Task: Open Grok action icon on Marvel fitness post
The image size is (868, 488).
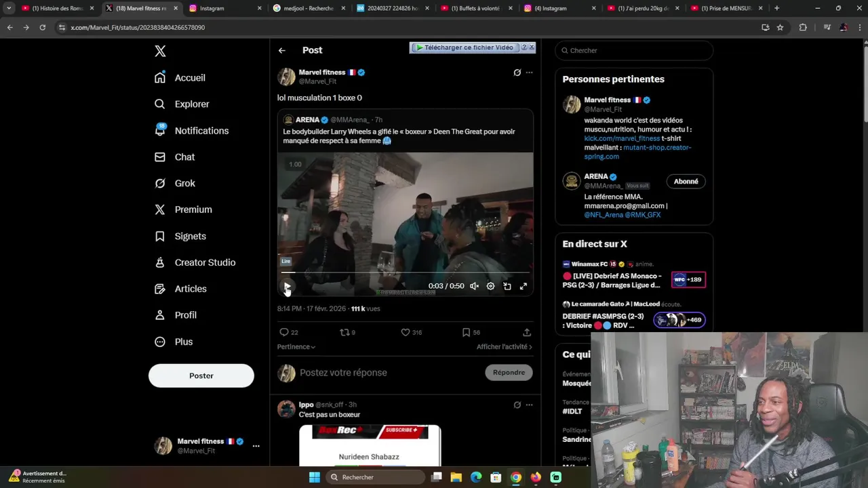Action: 517,73
